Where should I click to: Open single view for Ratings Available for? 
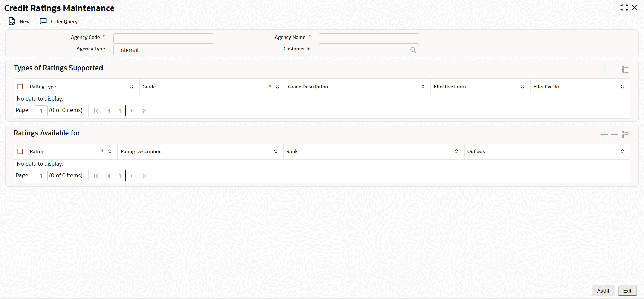(625, 135)
